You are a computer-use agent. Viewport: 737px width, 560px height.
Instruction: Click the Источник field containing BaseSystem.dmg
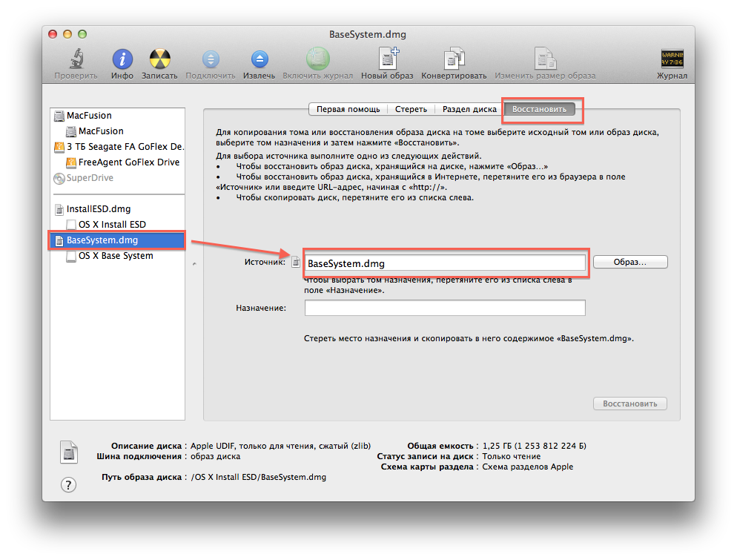click(x=445, y=263)
